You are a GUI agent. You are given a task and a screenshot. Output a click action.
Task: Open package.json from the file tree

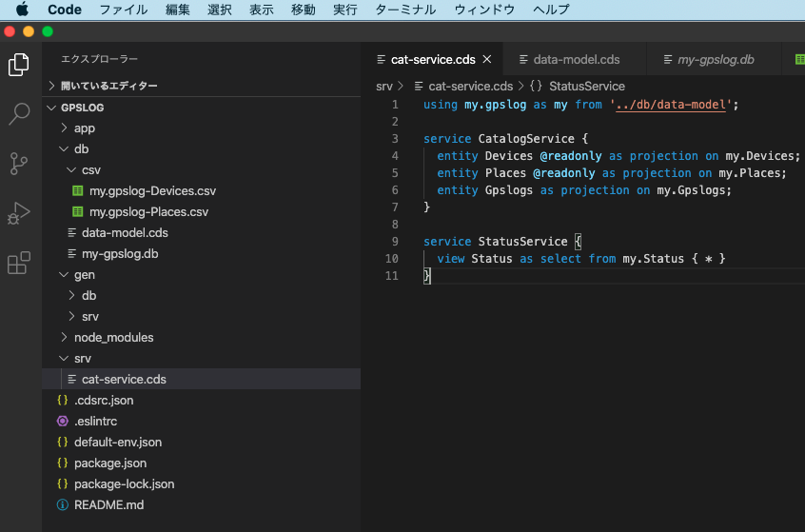(x=201, y=463)
